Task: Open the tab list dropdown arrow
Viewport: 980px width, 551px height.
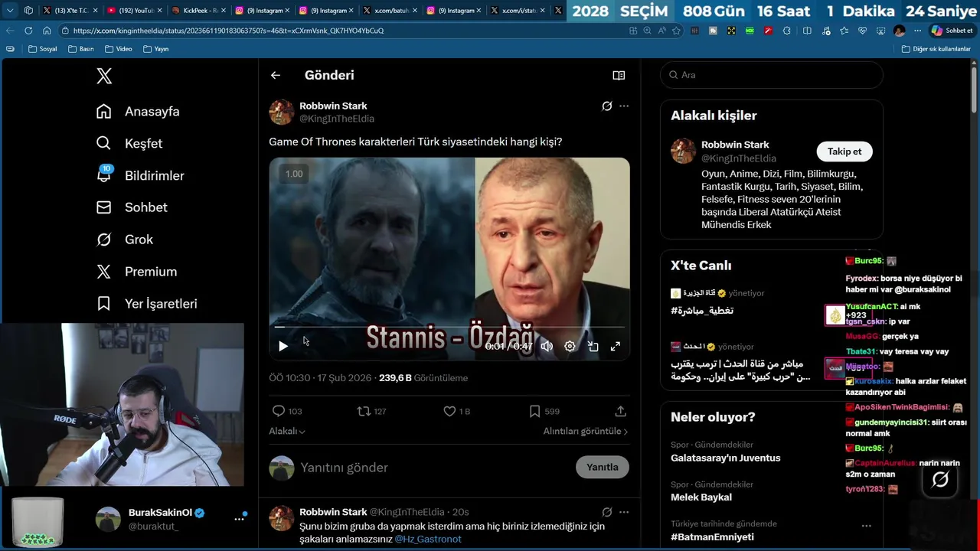Action: pos(10,10)
